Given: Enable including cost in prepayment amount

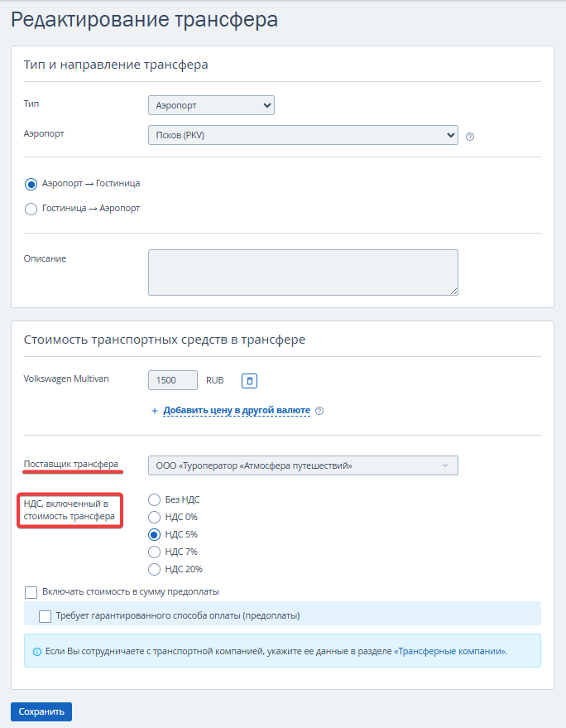Looking at the screenshot, I should click(31, 592).
